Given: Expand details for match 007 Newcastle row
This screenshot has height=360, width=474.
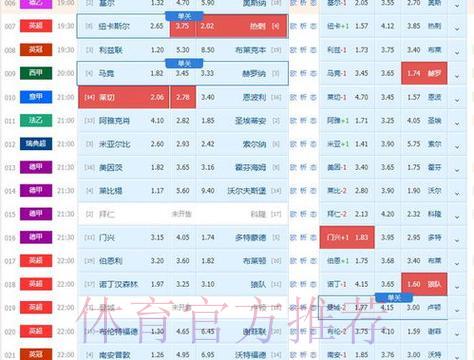Looking at the screenshot, I should [x=457, y=29].
